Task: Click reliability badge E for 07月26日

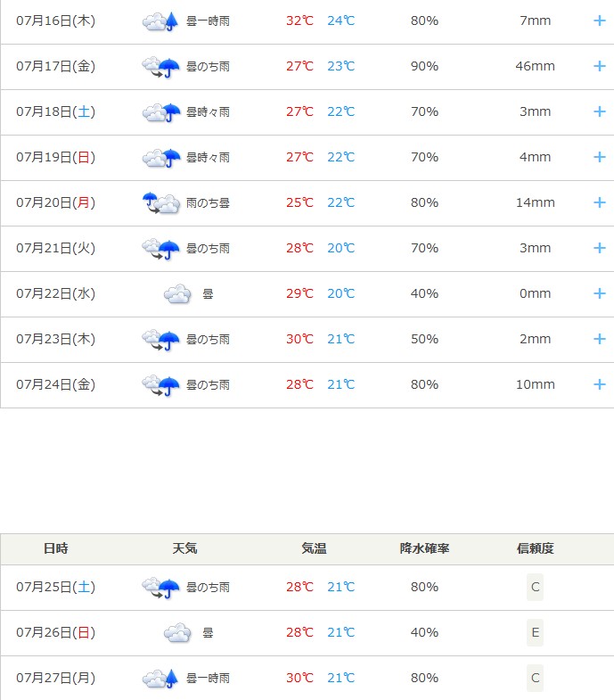Action: [x=535, y=632]
